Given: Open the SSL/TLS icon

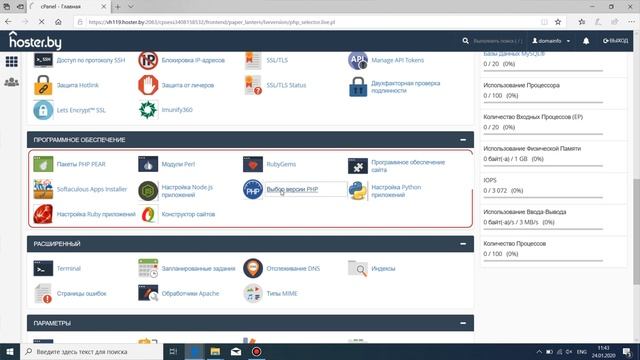Looking at the screenshot, I should click(253, 60).
